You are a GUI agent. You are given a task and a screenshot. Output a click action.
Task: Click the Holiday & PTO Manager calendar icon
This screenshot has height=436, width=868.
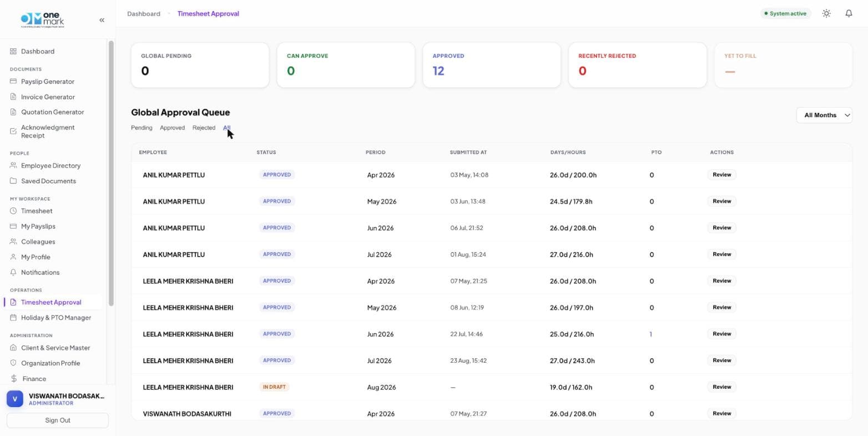[x=13, y=318]
